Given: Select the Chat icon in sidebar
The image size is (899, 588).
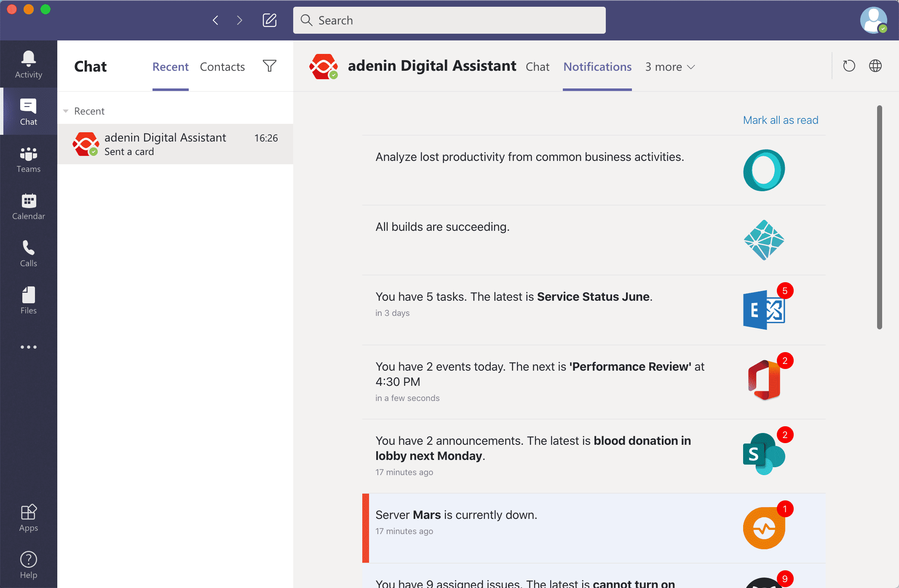Looking at the screenshot, I should coord(29,112).
